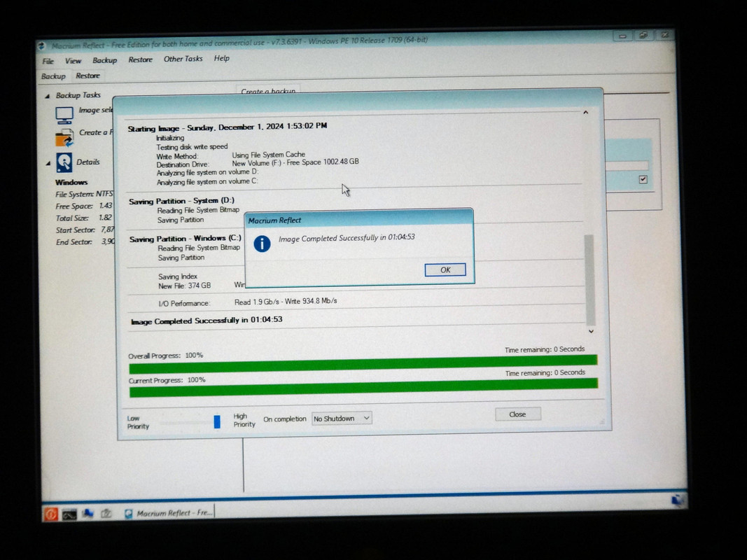The image size is (747, 560).
Task: Click the red power icon in the taskbar
Action: tap(51, 514)
